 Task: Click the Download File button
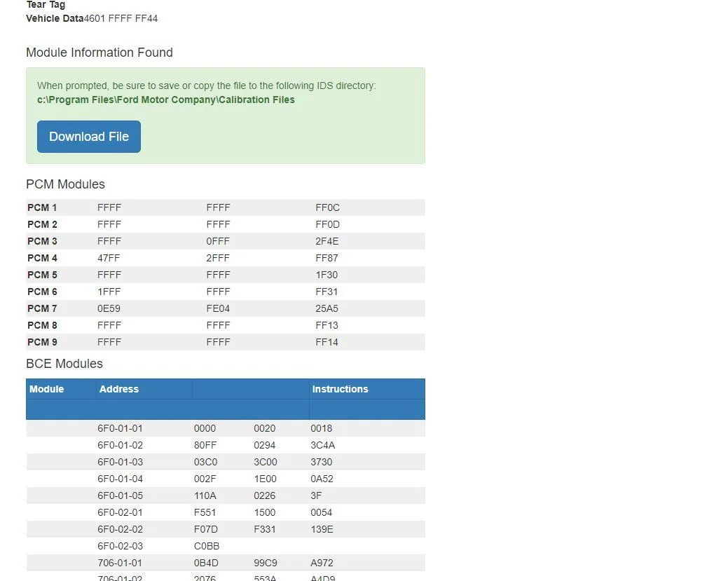89,137
